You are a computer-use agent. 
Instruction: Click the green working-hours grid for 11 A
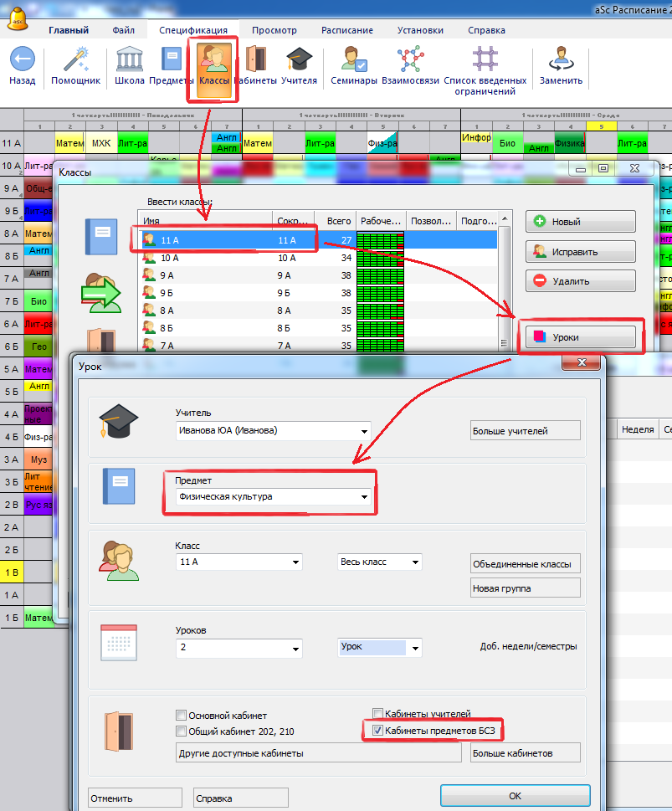pyautogui.click(x=380, y=240)
